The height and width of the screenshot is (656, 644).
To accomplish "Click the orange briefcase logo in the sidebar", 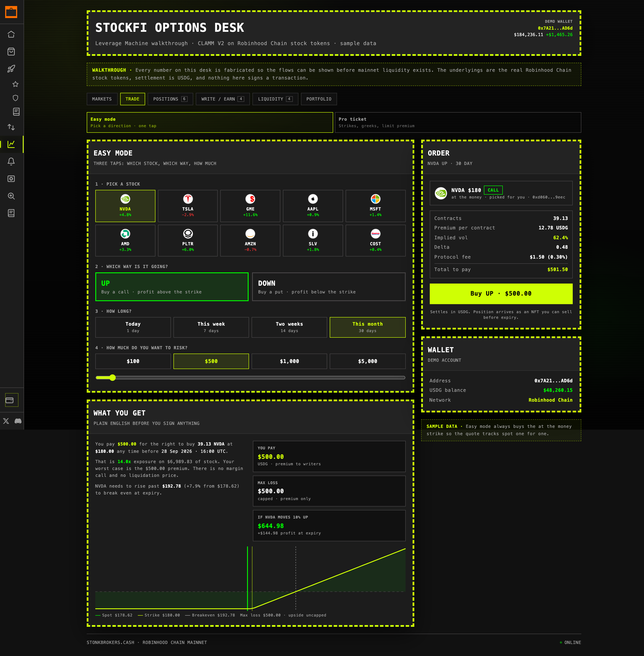I will [x=11, y=12].
